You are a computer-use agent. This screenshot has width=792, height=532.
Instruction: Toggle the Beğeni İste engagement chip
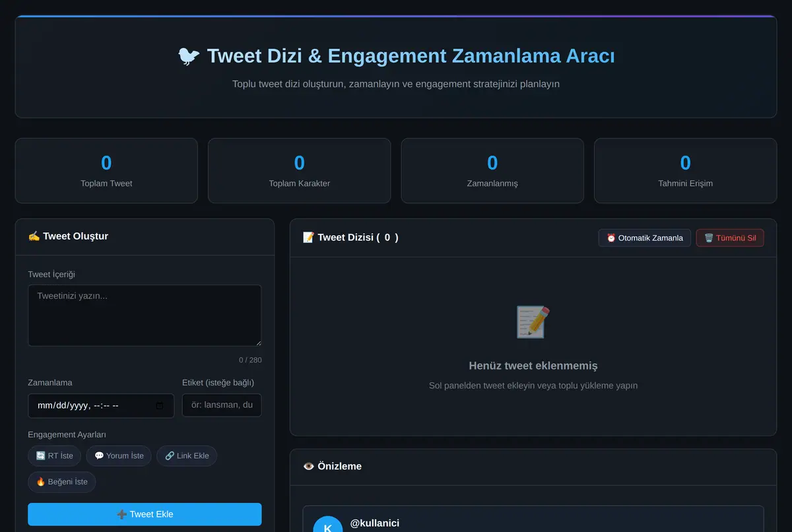click(62, 482)
